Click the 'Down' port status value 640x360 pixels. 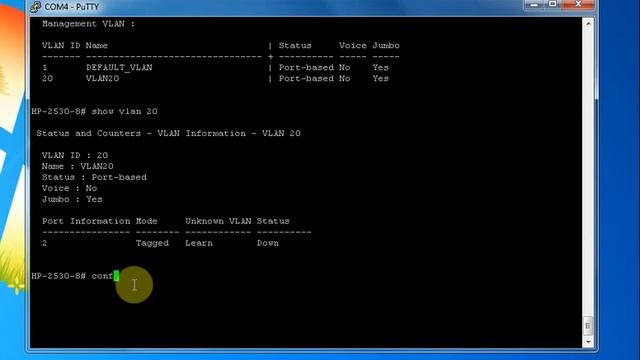[268, 243]
